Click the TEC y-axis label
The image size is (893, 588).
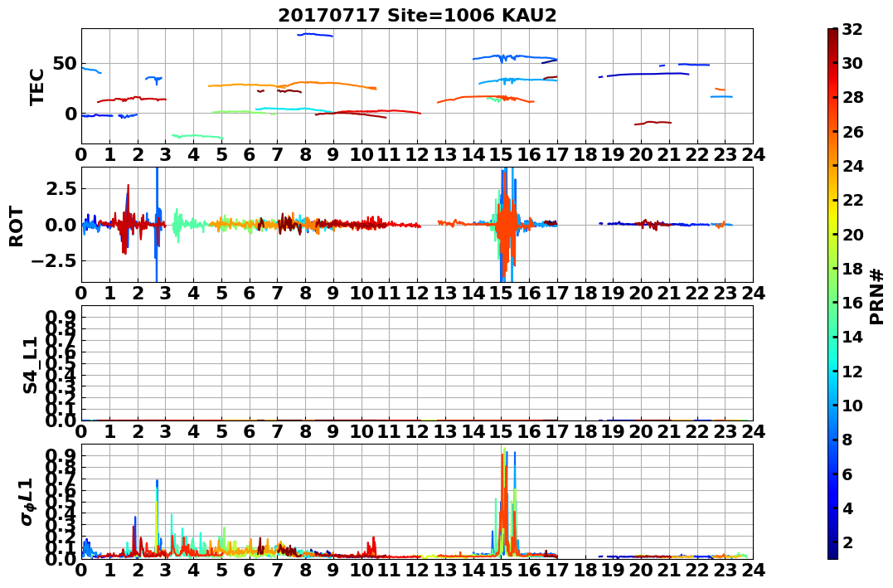click(x=36, y=86)
